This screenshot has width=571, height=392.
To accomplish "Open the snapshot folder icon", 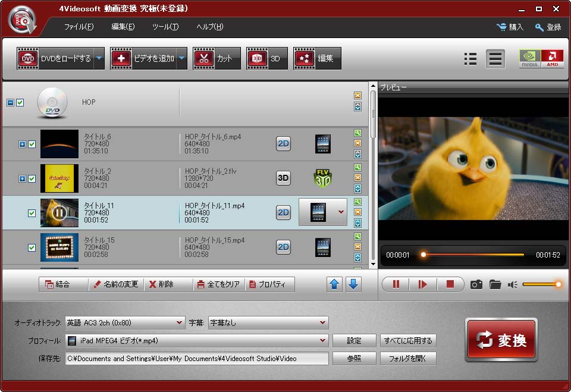I will pos(495,284).
